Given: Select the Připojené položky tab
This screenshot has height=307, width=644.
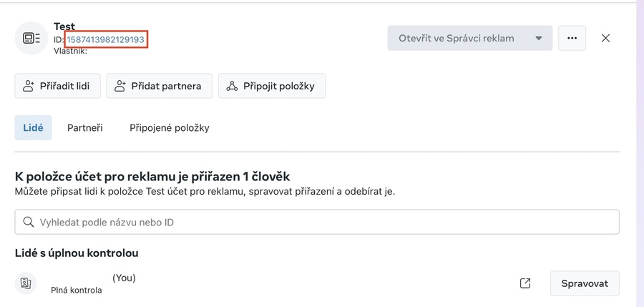Looking at the screenshot, I should point(169,128).
